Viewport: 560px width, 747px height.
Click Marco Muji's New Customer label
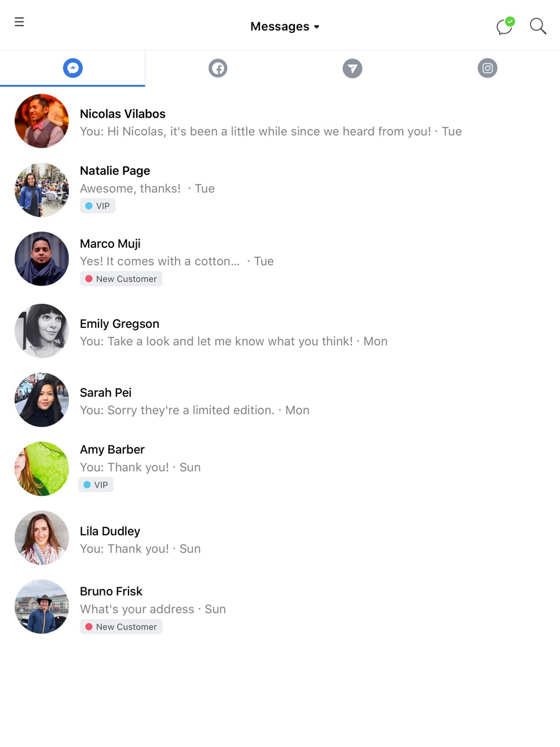[x=121, y=279]
